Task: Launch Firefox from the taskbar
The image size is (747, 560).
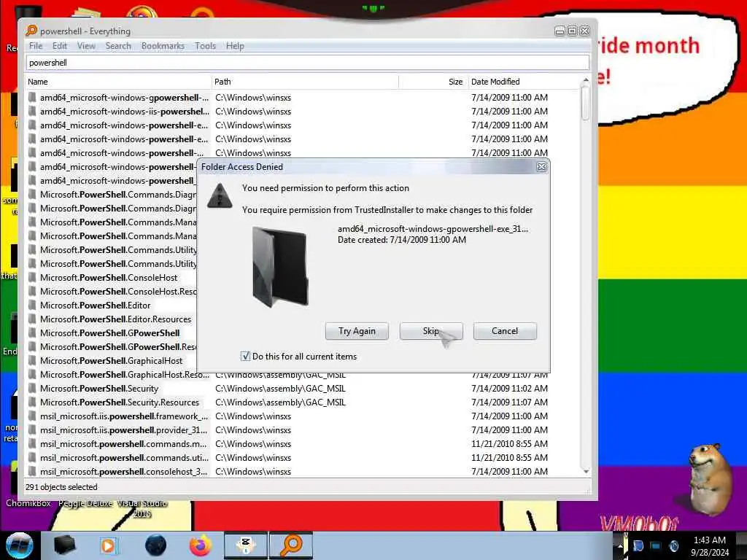Action: point(201,545)
